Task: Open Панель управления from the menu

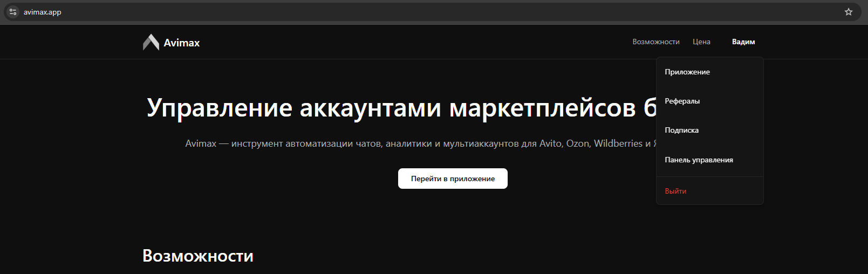Action: tap(710, 160)
